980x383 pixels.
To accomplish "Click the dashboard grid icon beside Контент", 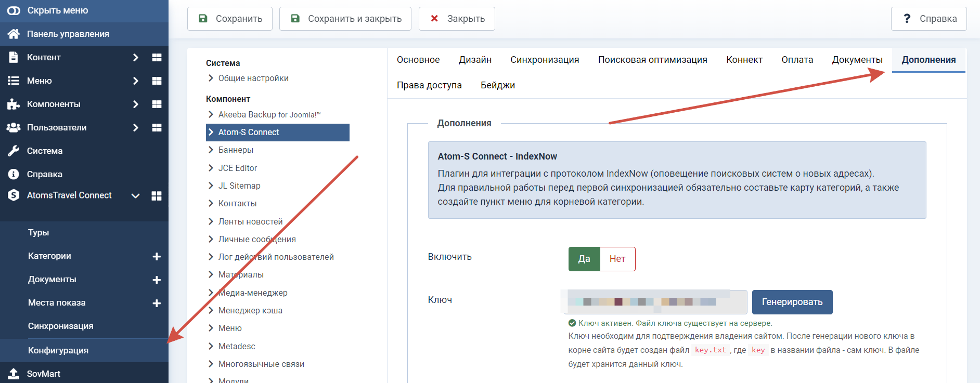I will pyautogui.click(x=157, y=57).
